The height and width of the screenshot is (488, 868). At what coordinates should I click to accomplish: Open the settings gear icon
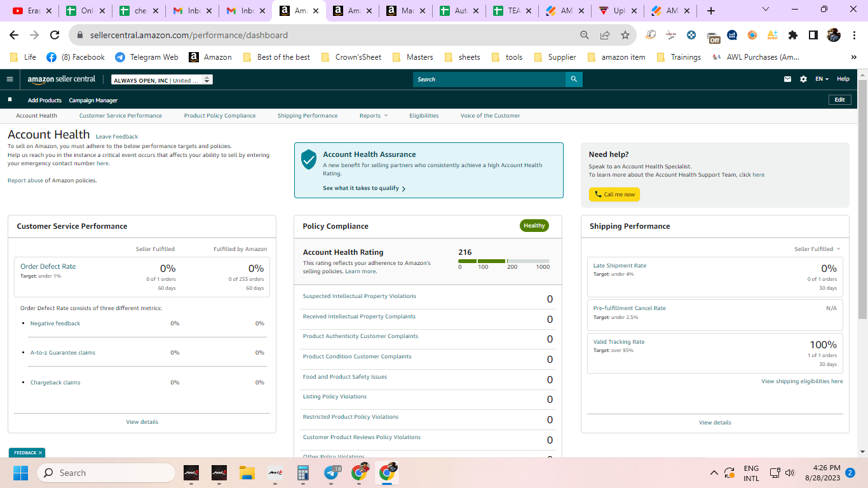(x=803, y=79)
